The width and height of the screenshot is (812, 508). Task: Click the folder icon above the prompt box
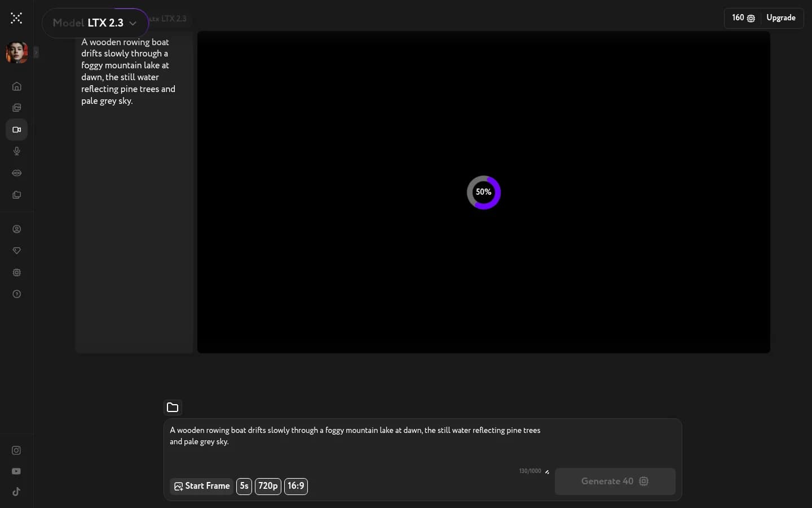pos(173,408)
